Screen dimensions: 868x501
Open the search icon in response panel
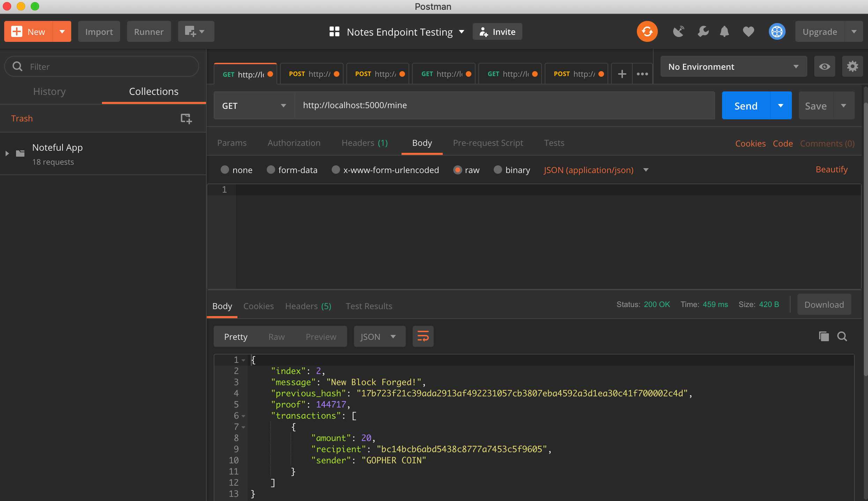(843, 336)
